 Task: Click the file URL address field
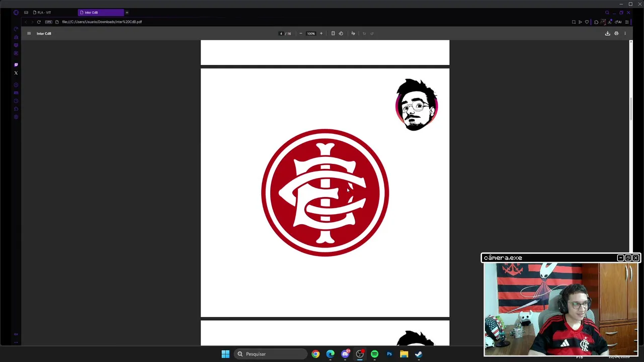point(102,22)
